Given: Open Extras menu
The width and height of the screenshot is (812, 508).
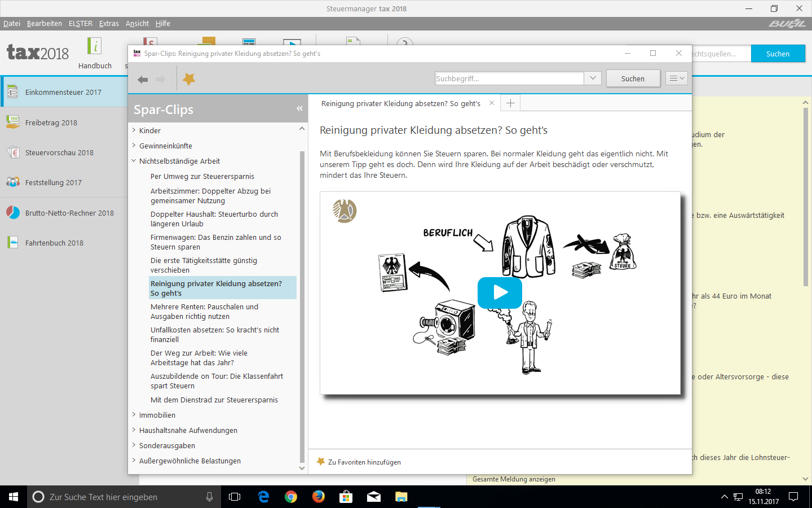Looking at the screenshot, I should (x=109, y=23).
